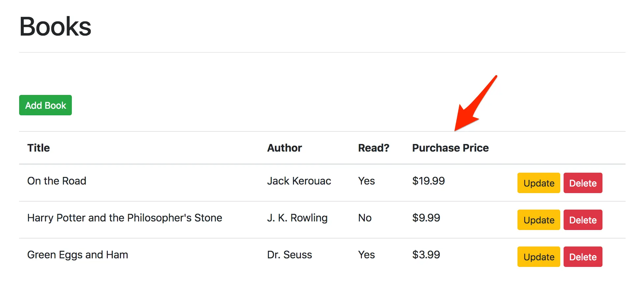Viewport: 644px width, 288px height.
Task: Delete the Harry Potter book entry
Action: click(x=583, y=220)
